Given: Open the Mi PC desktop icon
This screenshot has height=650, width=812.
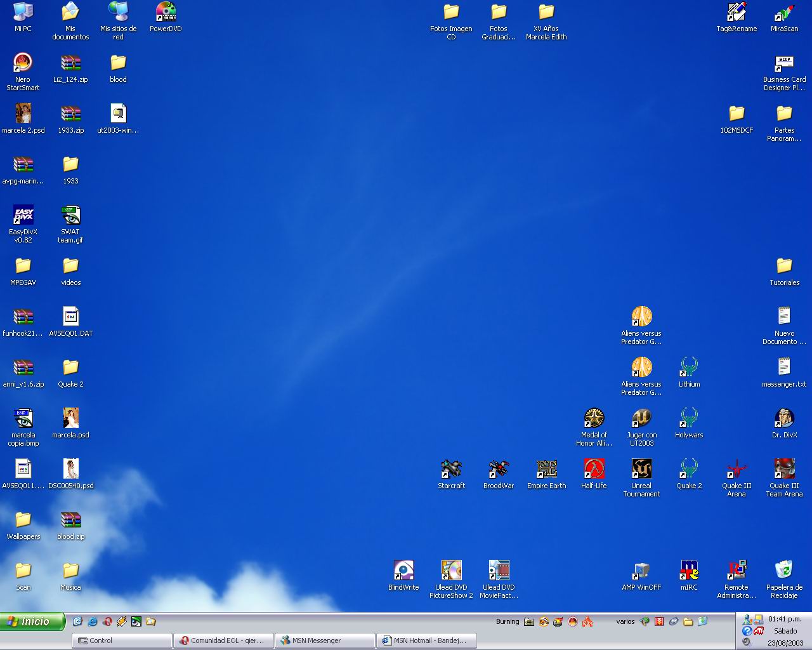Looking at the screenshot, I should (23, 11).
